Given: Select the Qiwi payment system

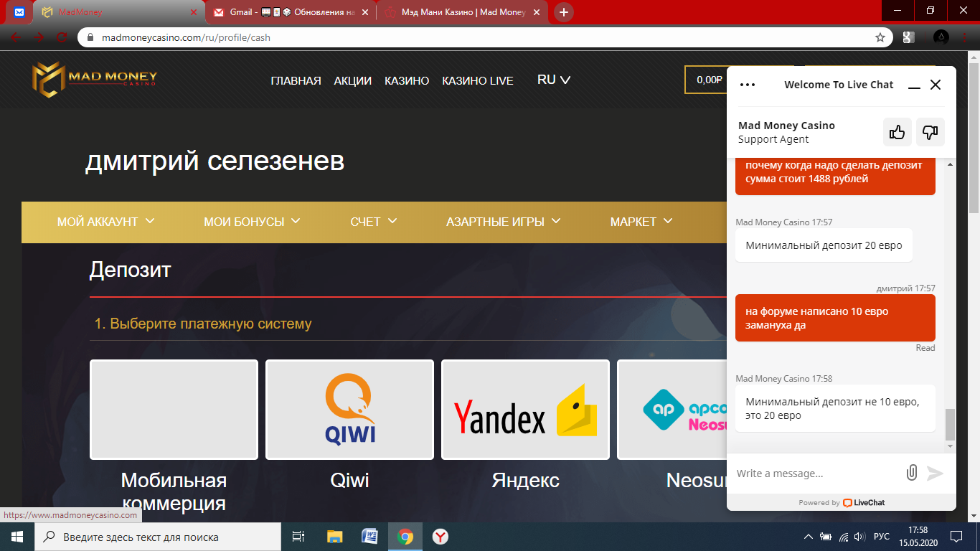Looking at the screenshot, I should click(x=349, y=409).
